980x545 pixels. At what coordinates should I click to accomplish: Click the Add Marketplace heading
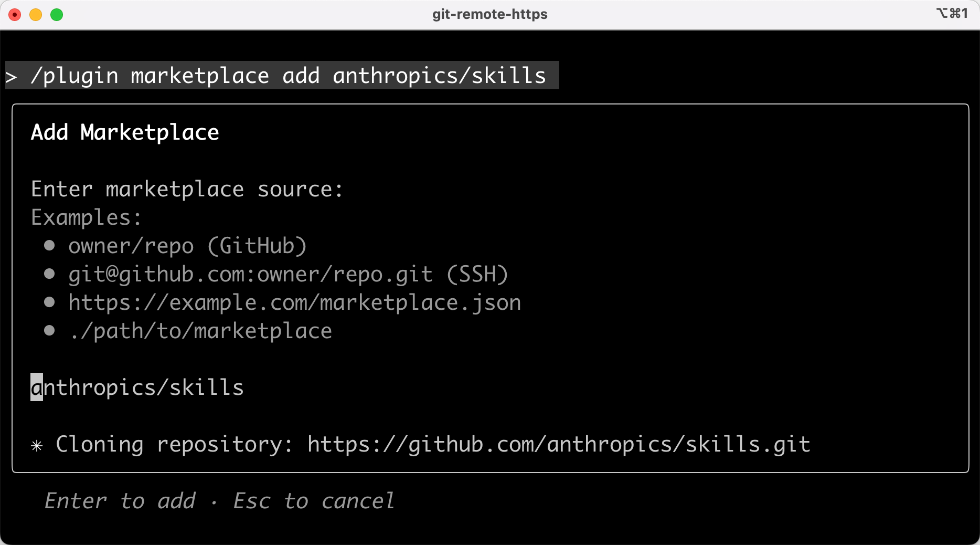pyautogui.click(x=125, y=132)
